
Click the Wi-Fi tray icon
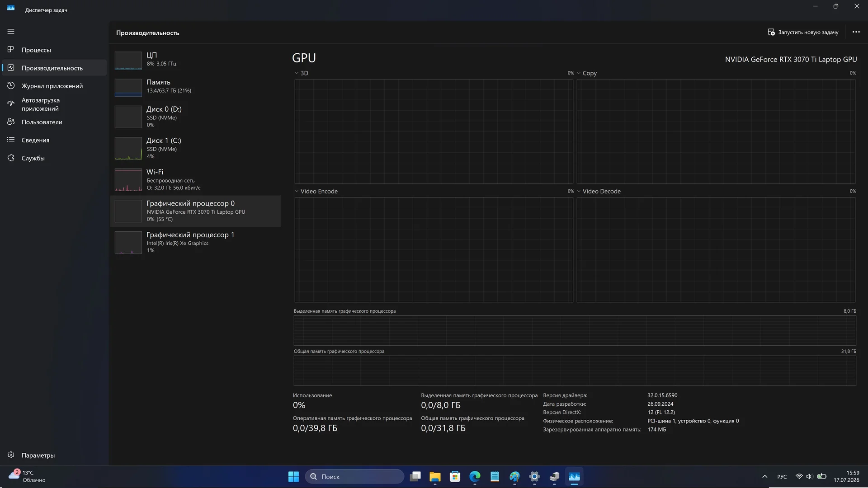pos(799,477)
